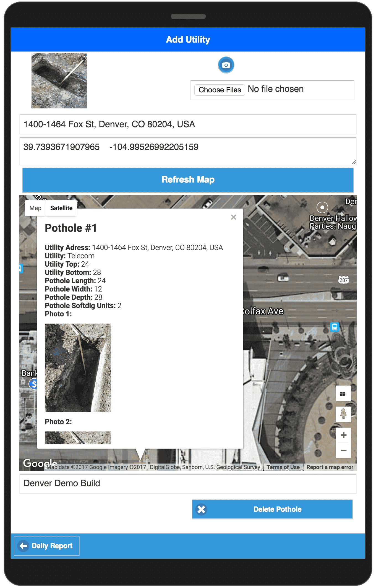The height and width of the screenshot is (588, 376).
Task: Click the Choose Files button
Action: point(220,90)
